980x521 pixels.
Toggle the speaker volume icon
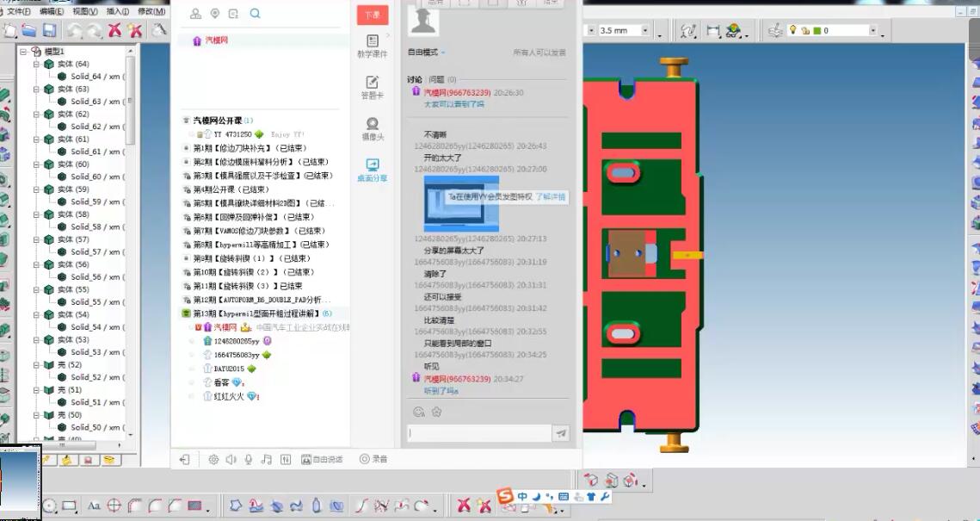(231, 460)
